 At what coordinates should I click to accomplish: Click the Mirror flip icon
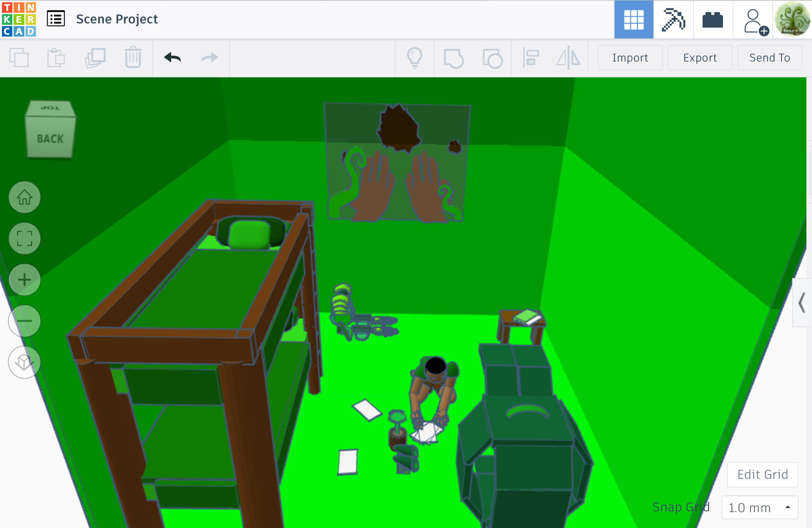point(569,58)
